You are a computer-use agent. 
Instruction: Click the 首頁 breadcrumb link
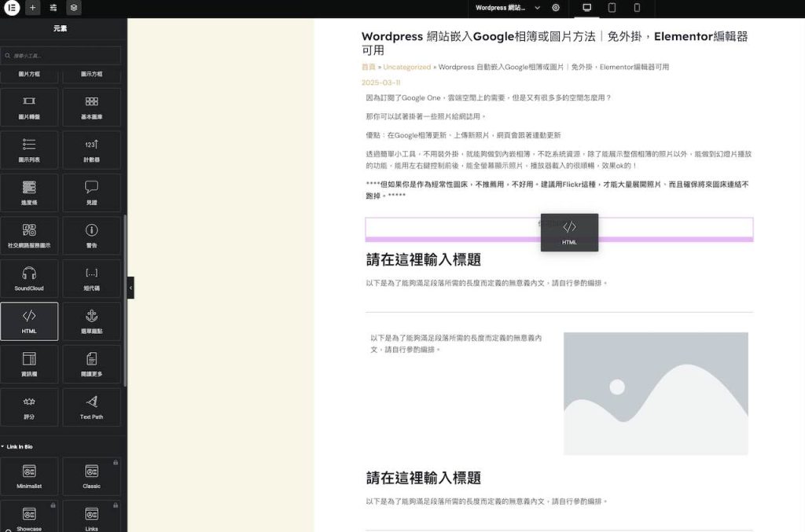[369, 67]
